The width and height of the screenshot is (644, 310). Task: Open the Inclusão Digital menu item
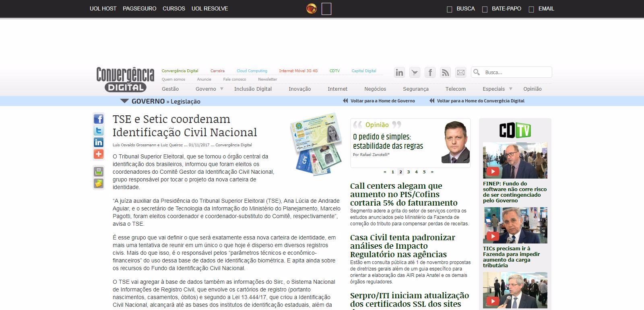tap(253, 89)
